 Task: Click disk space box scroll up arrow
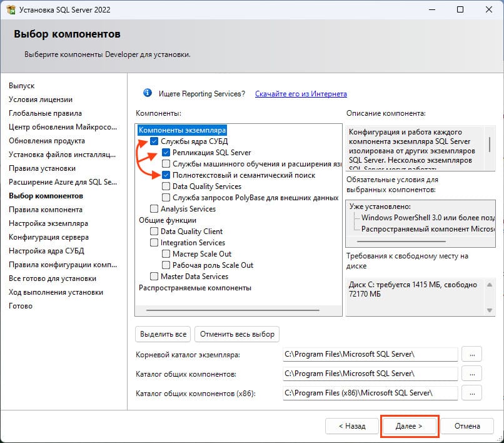pos(490,285)
